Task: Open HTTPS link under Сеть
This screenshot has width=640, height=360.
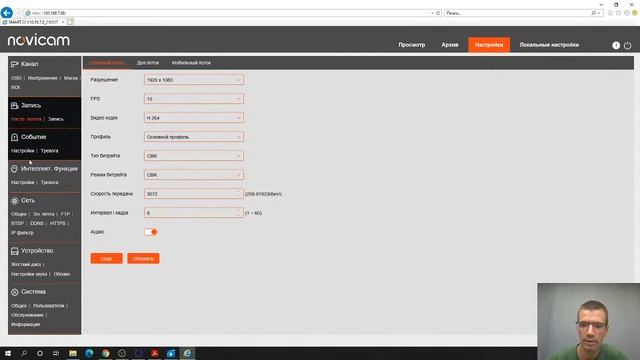Action: point(58,224)
